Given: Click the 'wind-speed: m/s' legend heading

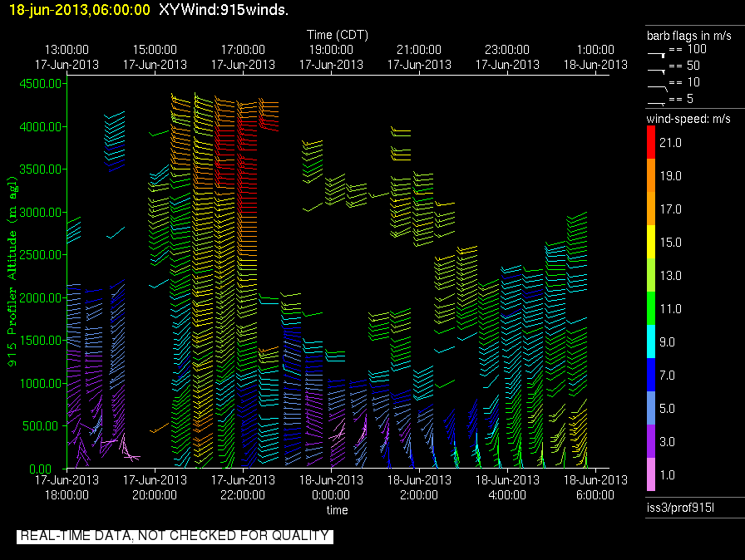Looking at the screenshot, I should pos(688,119).
